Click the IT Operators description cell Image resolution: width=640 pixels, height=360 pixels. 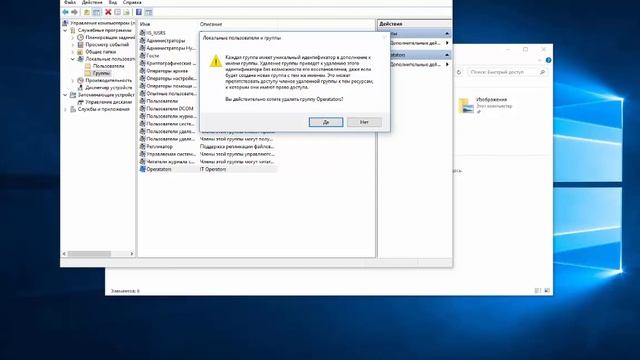coord(213,169)
